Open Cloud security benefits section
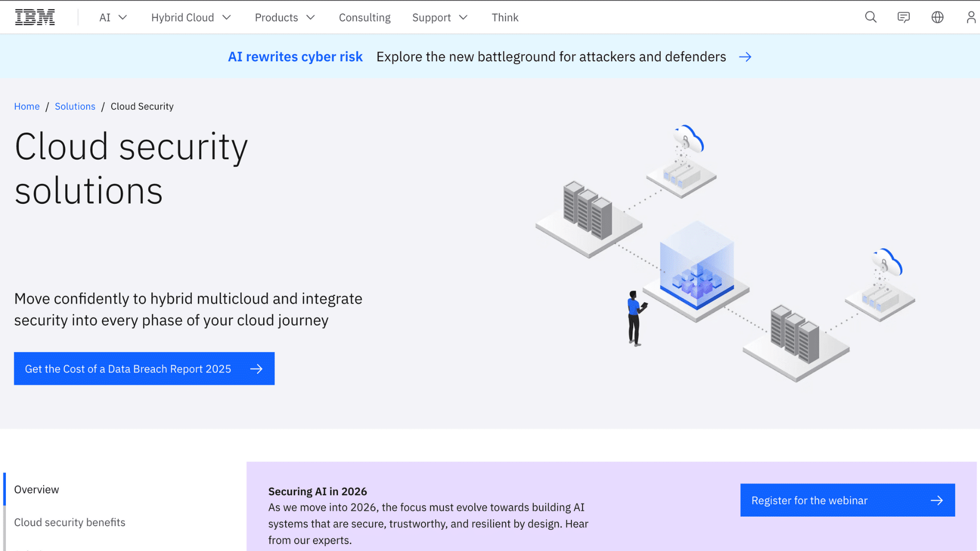The height and width of the screenshot is (551, 980). click(x=70, y=522)
